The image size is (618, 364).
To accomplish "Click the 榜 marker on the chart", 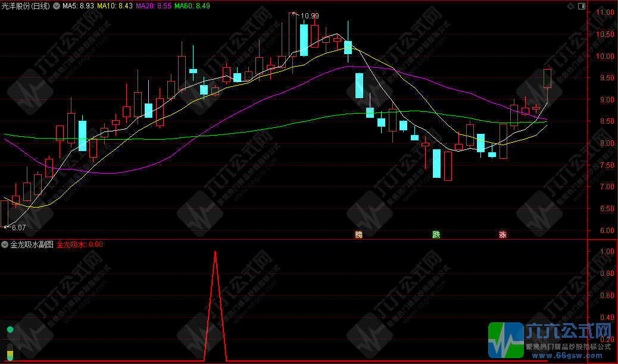I will 358,235.
